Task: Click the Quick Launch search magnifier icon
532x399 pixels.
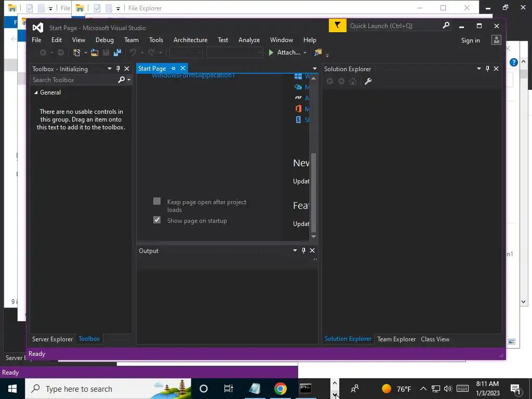Action: tap(446, 25)
